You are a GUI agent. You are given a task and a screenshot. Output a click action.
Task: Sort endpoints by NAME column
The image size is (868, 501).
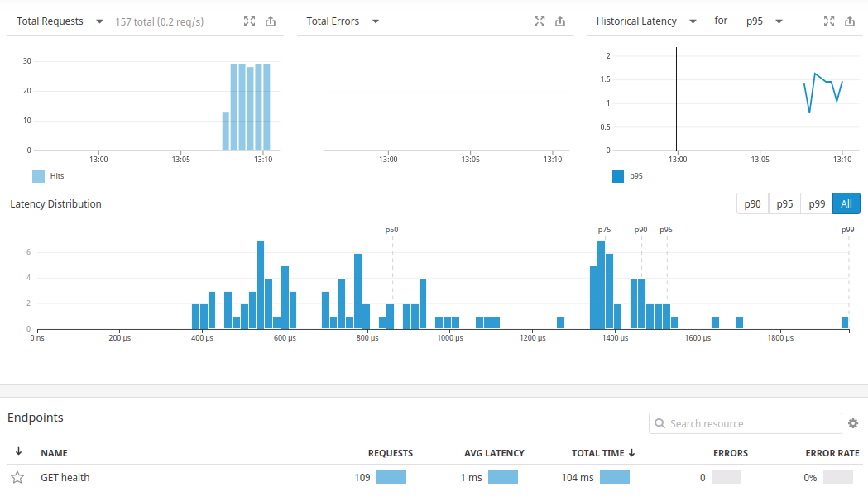pyautogui.click(x=55, y=453)
